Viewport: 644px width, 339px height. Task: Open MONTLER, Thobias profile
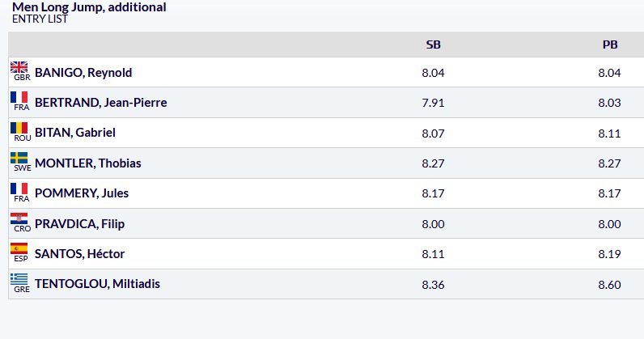tap(88, 163)
